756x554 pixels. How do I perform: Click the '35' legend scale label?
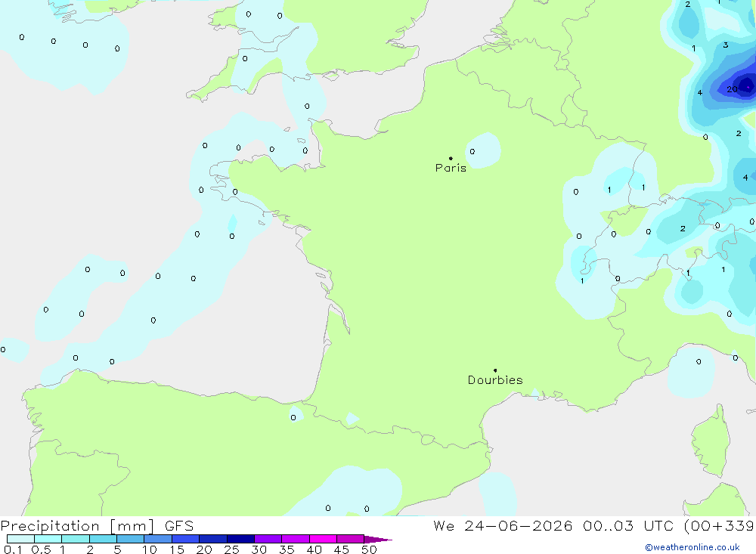pyautogui.click(x=287, y=549)
